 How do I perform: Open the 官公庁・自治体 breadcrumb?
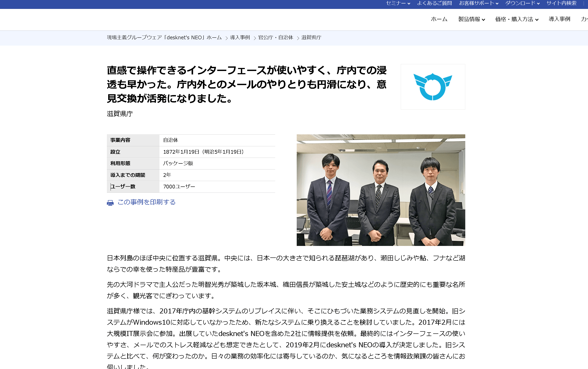(x=276, y=38)
